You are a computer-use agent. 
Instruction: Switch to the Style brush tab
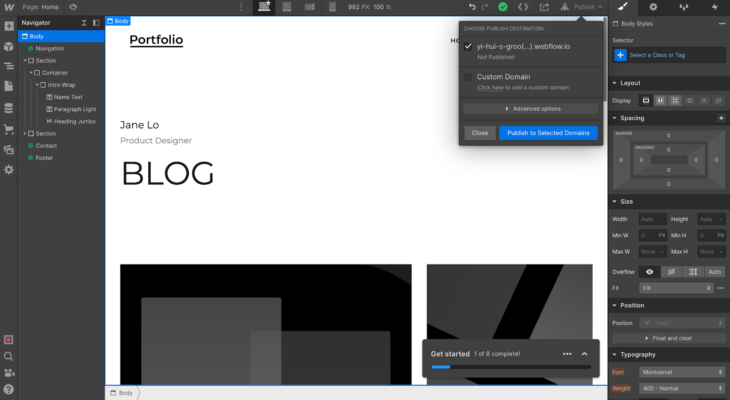622,7
